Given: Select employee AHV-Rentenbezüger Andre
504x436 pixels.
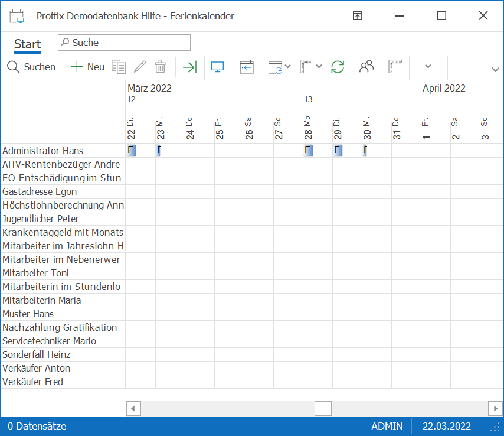Looking at the screenshot, I should coord(63,164).
